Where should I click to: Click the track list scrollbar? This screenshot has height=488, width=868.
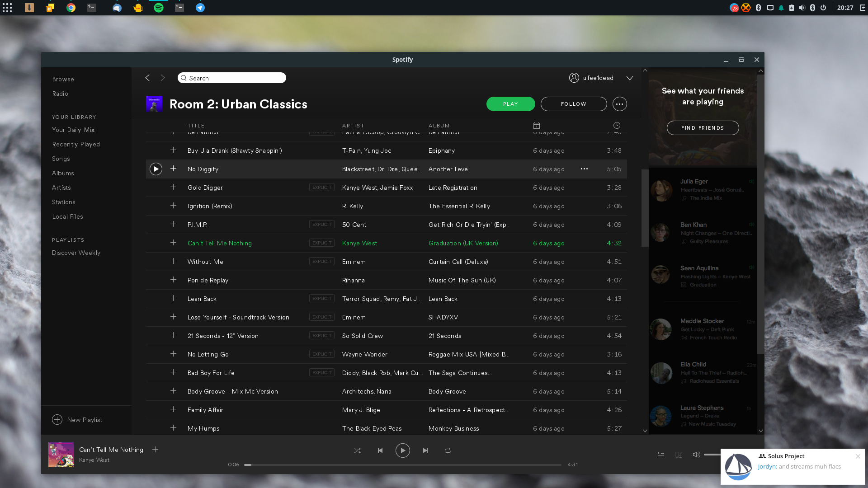click(x=645, y=208)
